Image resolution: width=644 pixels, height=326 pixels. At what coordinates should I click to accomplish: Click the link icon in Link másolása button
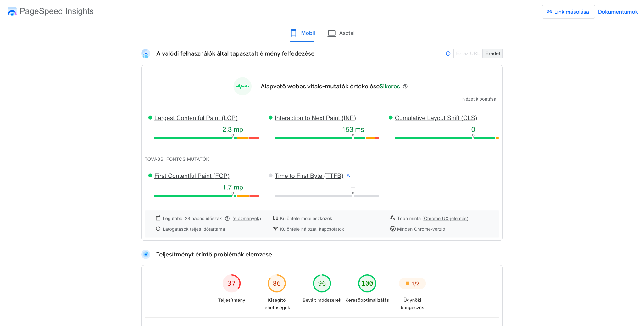point(549,12)
